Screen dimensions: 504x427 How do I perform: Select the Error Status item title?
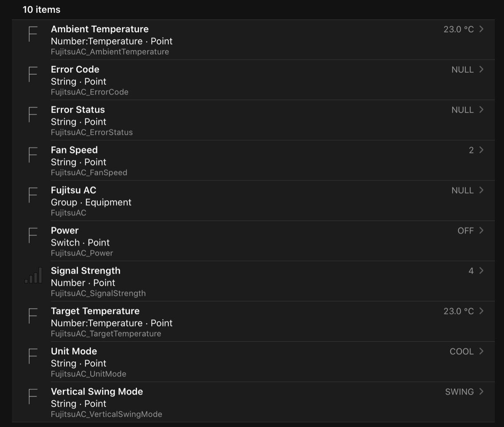78,109
